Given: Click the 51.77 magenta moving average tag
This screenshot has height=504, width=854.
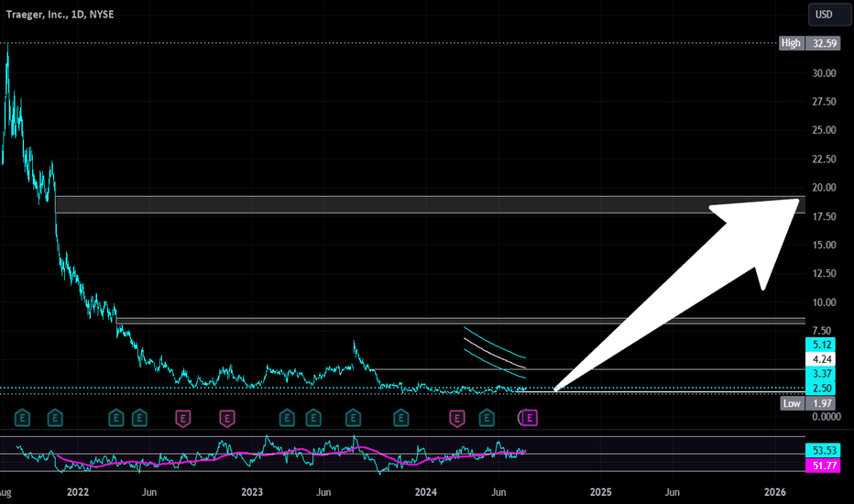Looking at the screenshot, I should [823, 466].
